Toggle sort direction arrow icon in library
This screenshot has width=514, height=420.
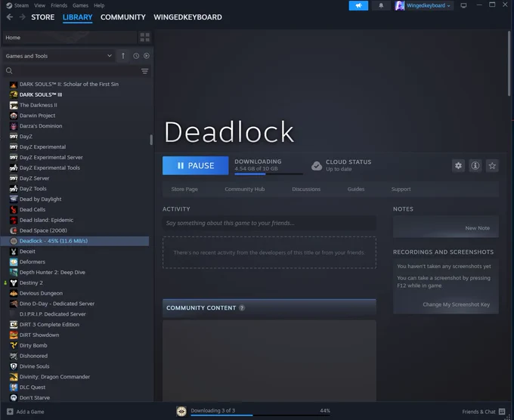pyautogui.click(x=123, y=56)
